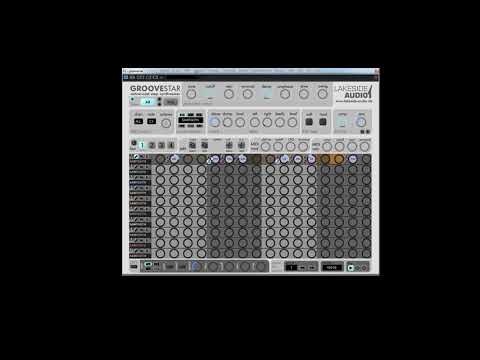The width and height of the screenshot is (480, 360).
Task: Adjust the last knob in the top synth row
Action: click(322, 94)
